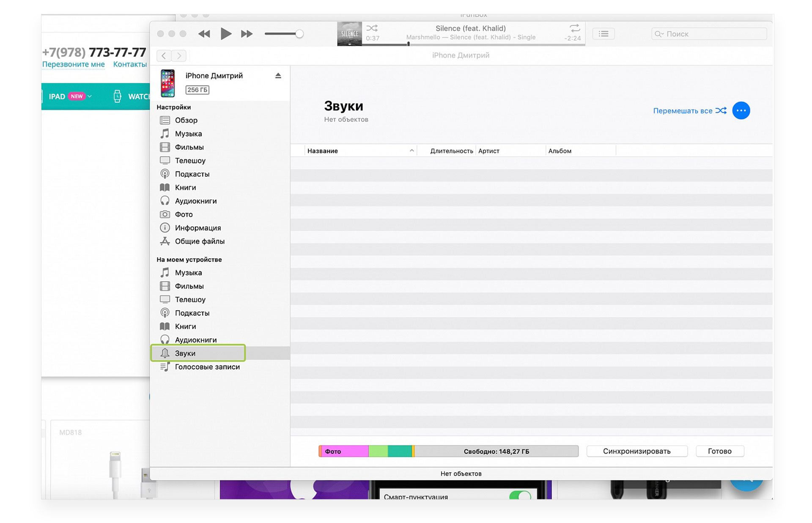
Task: Toggle the shuffle icon near track title
Action: tap(372, 28)
